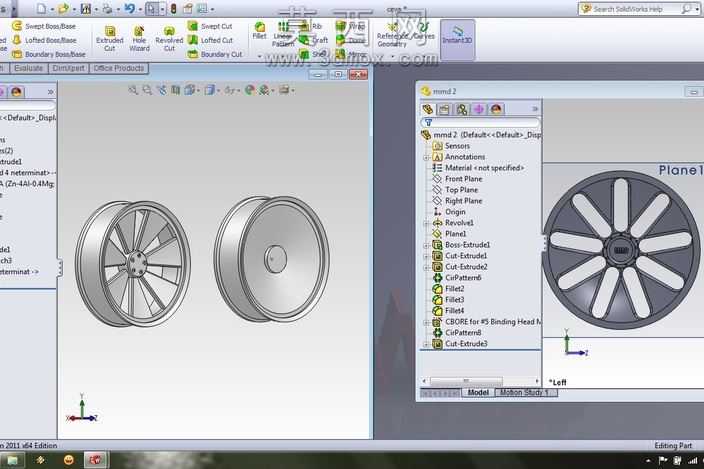Open the New document dropdown arrow
This screenshot has width=704, height=469.
(x=52, y=9)
